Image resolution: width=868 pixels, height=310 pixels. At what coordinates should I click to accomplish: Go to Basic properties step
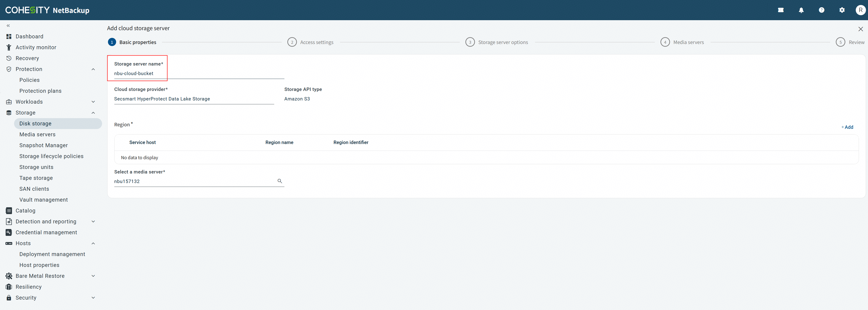pyautogui.click(x=132, y=42)
